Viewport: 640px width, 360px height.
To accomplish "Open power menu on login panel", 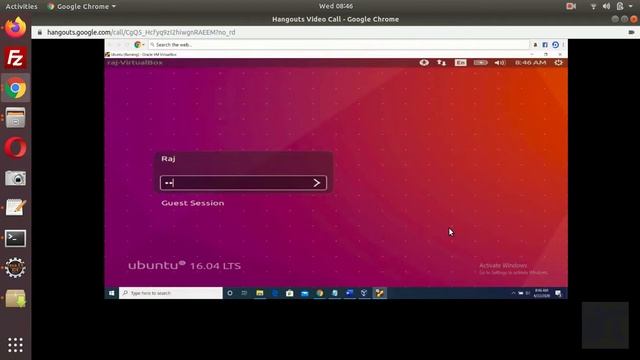I will [x=558, y=62].
